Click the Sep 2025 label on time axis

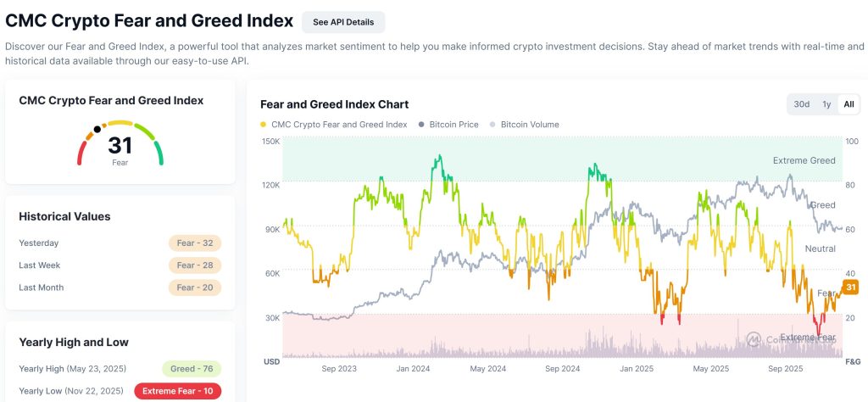[786, 369]
